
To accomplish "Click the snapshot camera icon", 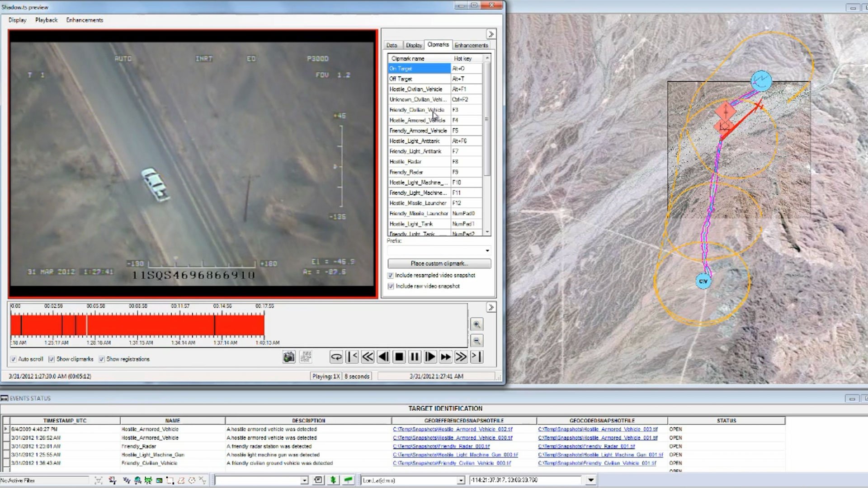I will [x=289, y=357].
